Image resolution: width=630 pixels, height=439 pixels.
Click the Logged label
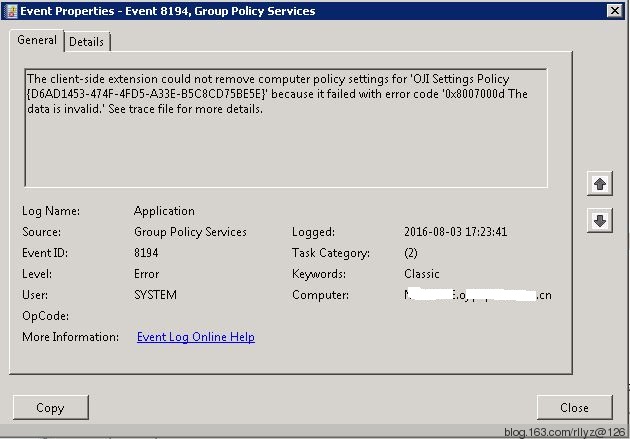313,232
